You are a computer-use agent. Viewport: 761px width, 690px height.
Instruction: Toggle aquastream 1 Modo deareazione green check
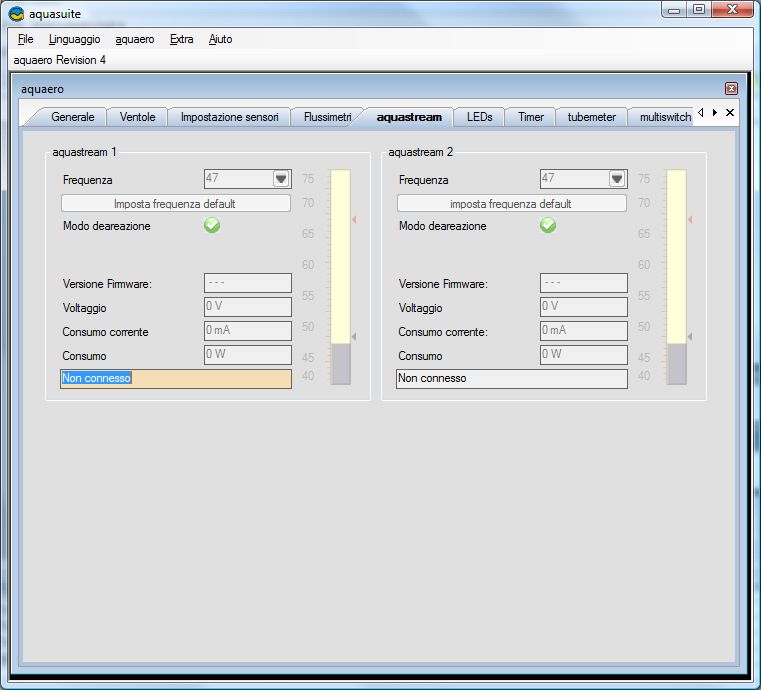pyautogui.click(x=212, y=225)
